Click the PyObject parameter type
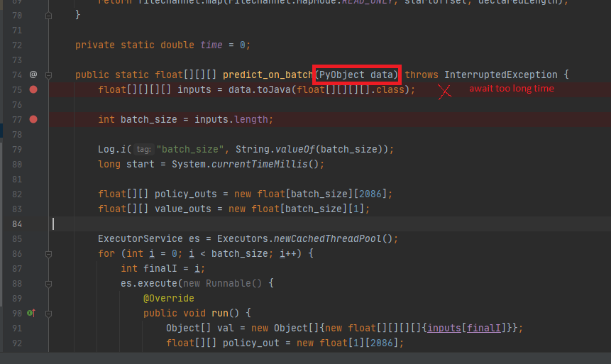 click(x=342, y=75)
